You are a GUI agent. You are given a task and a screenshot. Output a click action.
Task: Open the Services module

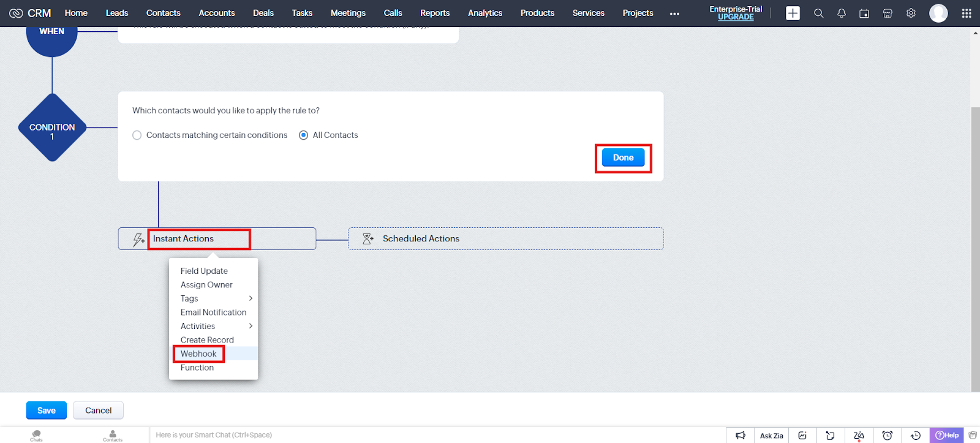point(589,13)
